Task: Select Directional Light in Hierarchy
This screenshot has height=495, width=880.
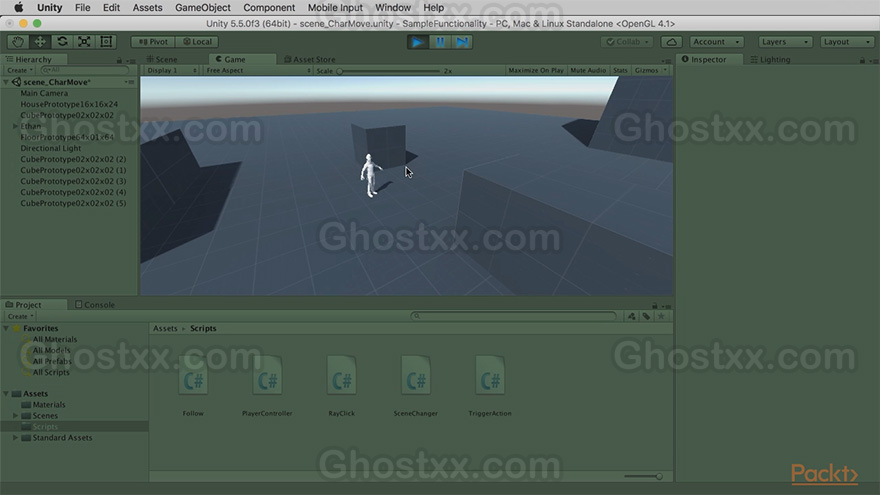Action: click(51, 148)
